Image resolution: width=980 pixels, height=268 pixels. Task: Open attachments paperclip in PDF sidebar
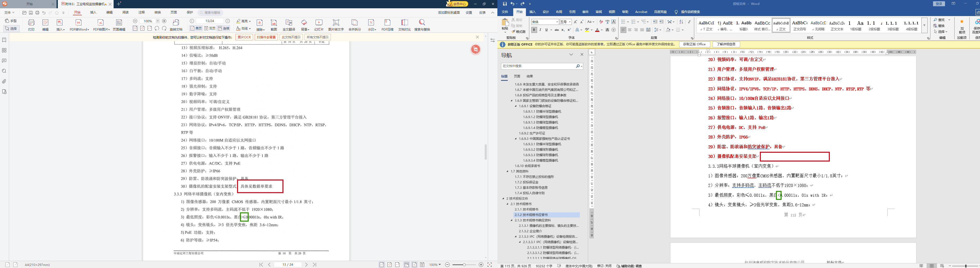coord(4,81)
